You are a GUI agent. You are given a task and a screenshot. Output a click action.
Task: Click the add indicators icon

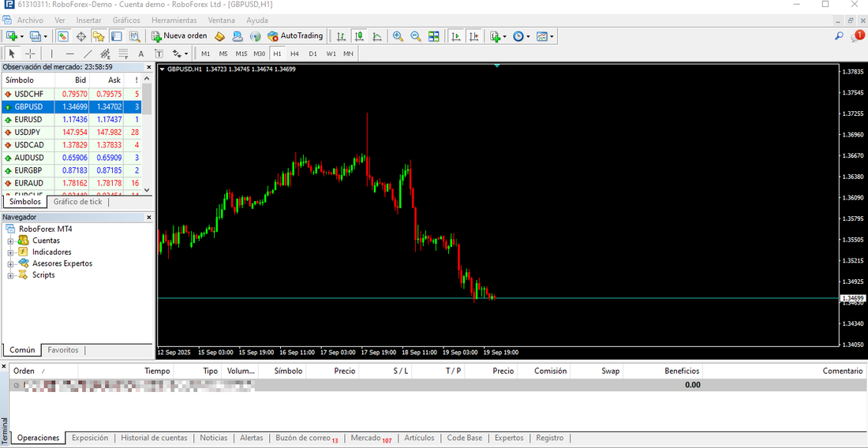coord(496,36)
